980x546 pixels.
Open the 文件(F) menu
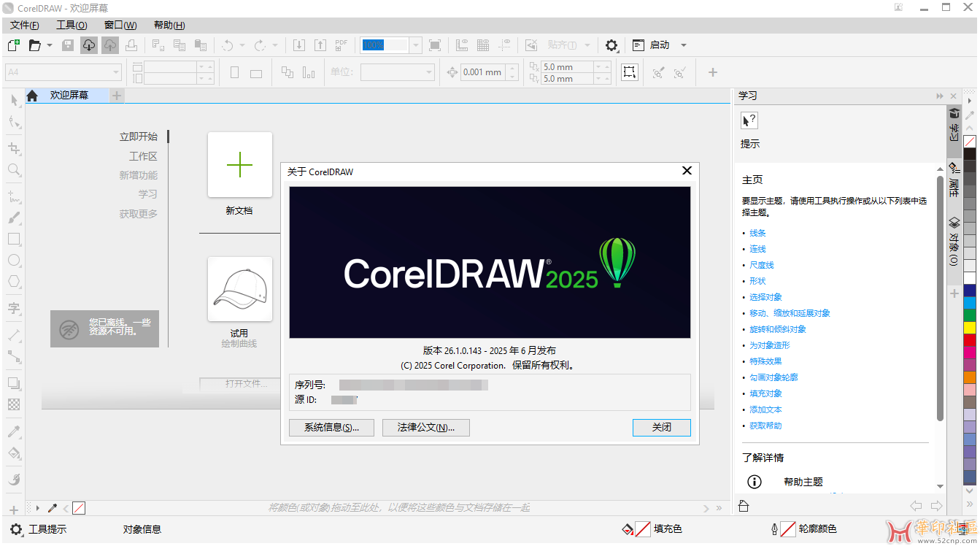point(25,25)
